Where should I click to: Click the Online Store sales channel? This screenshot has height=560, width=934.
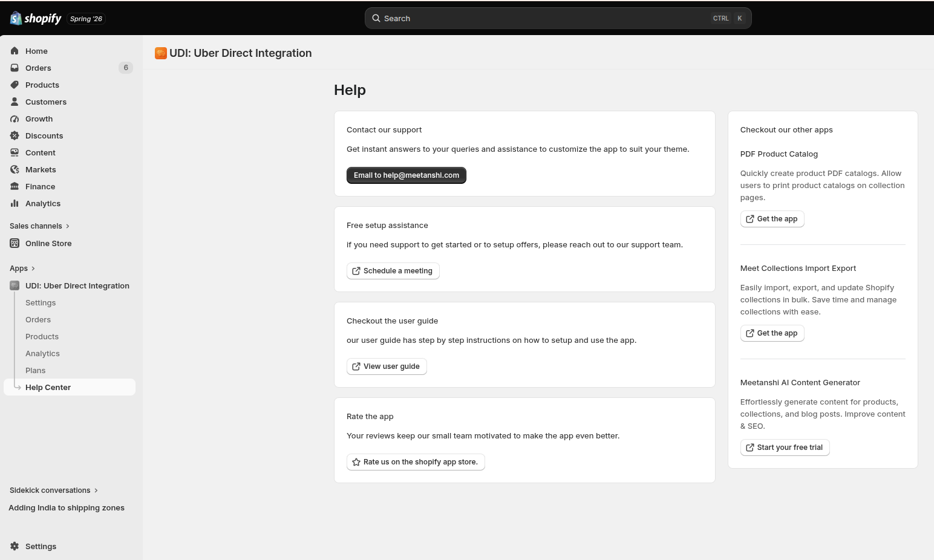(70, 243)
